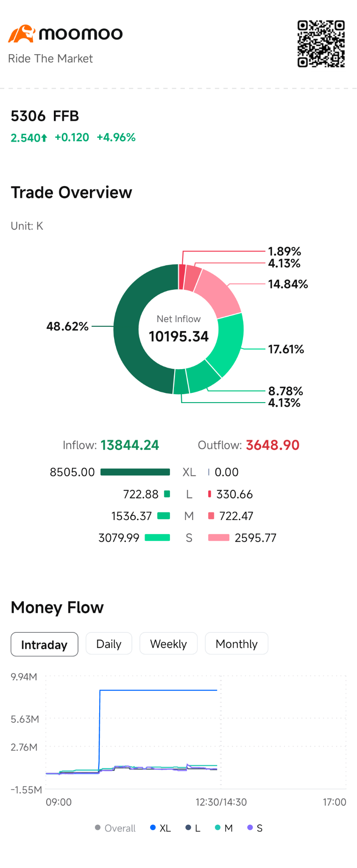Hide the S series legend item
Screen dimensions: 357x868
255,828
